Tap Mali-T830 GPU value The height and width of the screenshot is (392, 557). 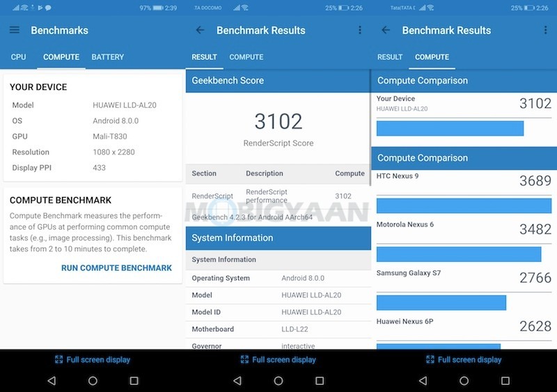tap(110, 136)
